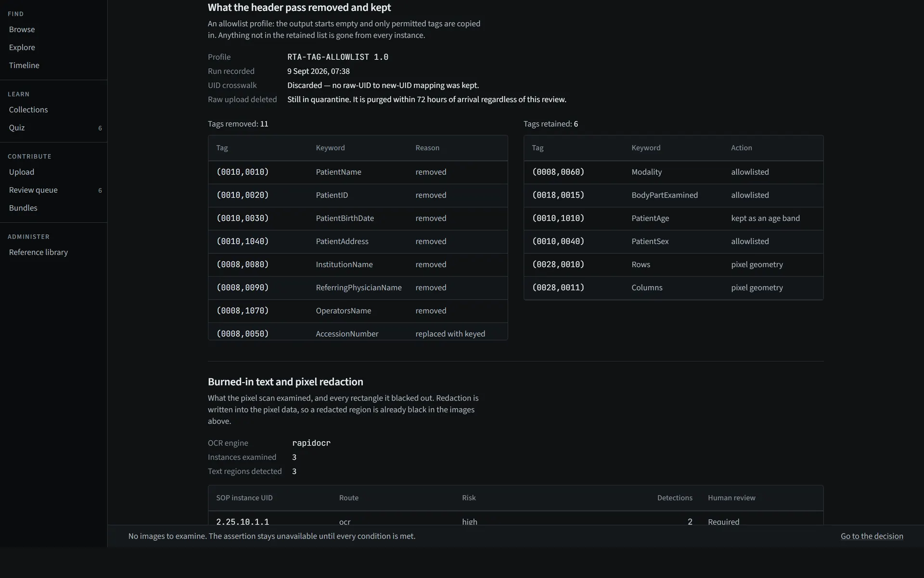The width and height of the screenshot is (924, 578).
Task: Click the Columns keyword cell
Action: pos(647,288)
